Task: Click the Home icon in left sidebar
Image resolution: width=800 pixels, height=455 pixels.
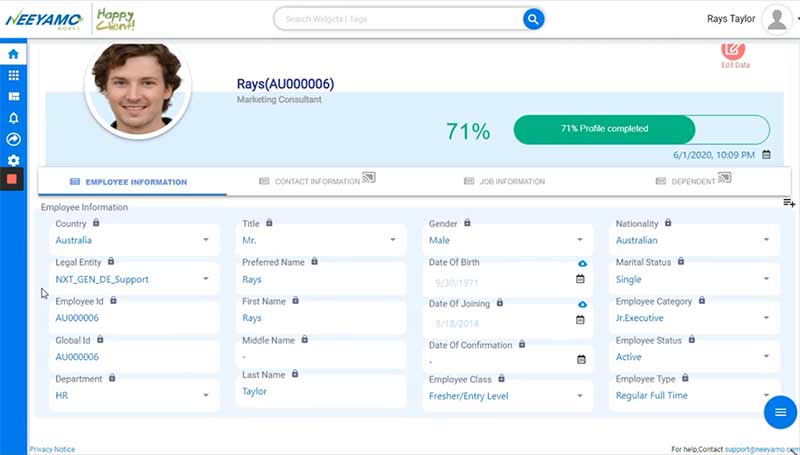Action: tap(13, 54)
